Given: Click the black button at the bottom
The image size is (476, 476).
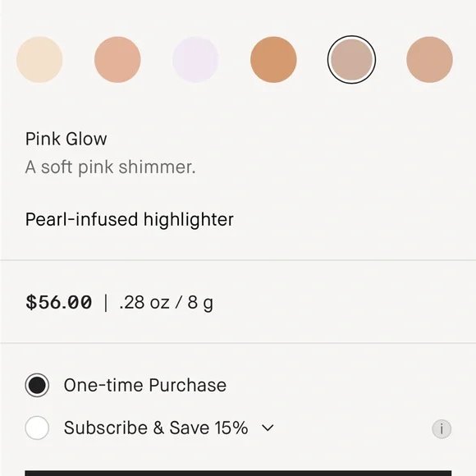Looking at the screenshot, I should 238,473.
